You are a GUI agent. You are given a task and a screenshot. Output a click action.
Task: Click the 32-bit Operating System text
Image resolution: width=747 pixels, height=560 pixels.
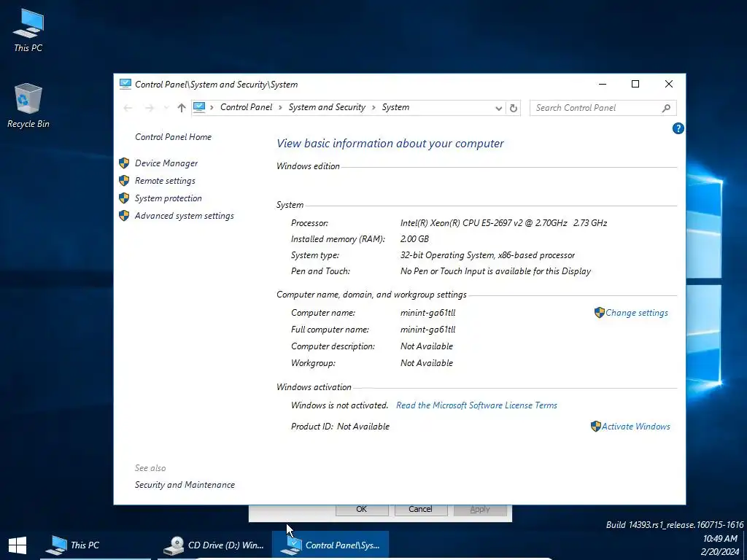(487, 255)
